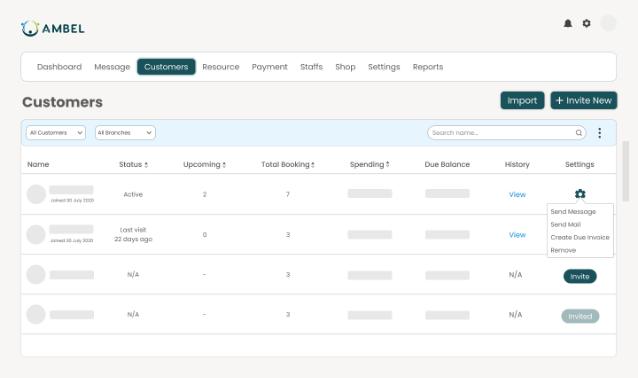Click the Invite button in customer row
638x378 pixels.
(580, 276)
